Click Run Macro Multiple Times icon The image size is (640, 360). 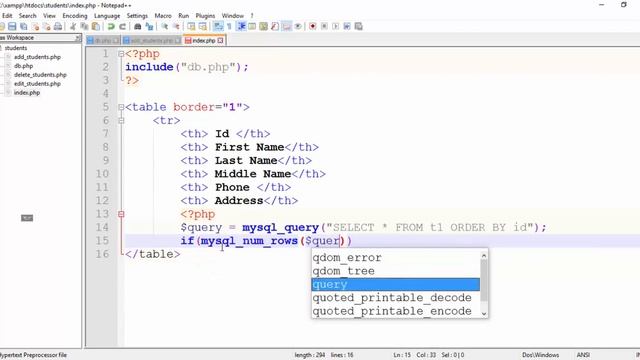click(347, 27)
